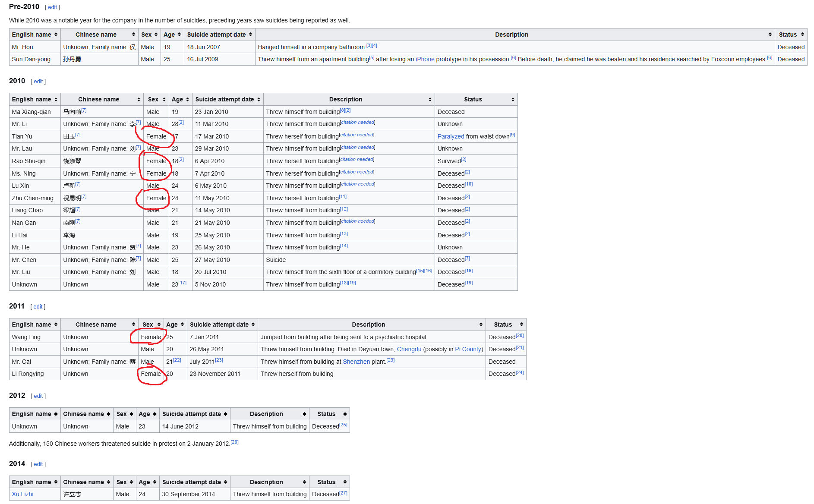The height and width of the screenshot is (504, 814).
Task: Sort 2011 table by Sex column
Action: [151, 324]
